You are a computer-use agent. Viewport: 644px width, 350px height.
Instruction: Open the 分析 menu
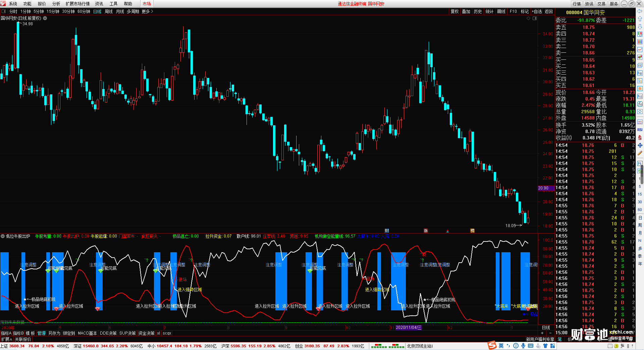(56, 4)
